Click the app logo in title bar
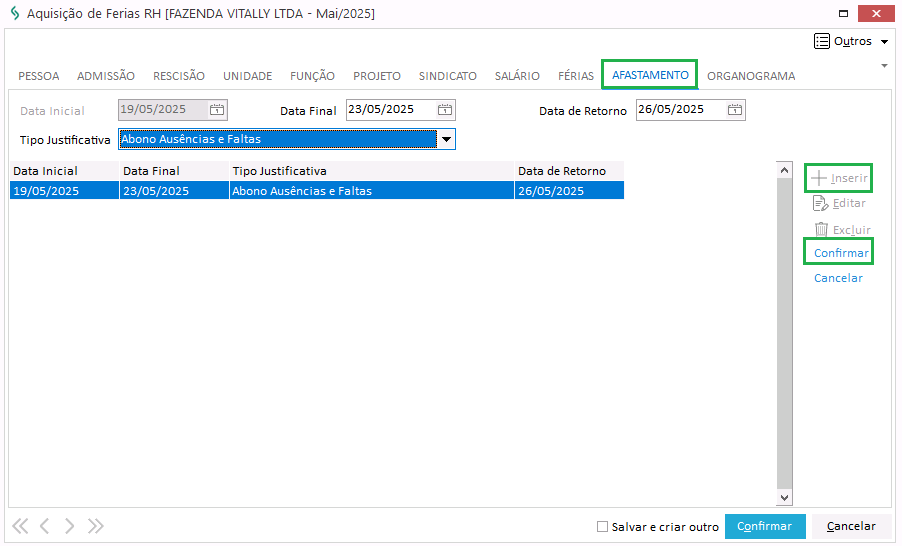Viewport: 902px width, 546px height. pos(15,13)
